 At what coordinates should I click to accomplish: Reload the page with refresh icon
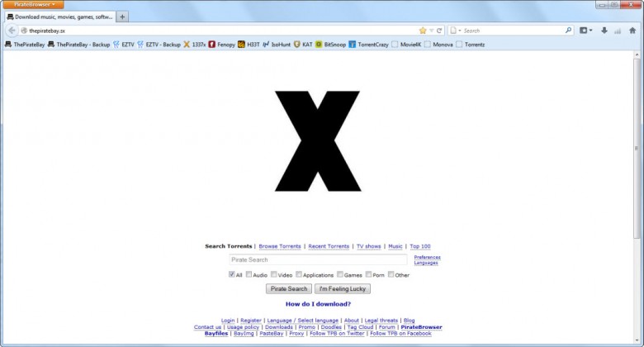click(439, 31)
